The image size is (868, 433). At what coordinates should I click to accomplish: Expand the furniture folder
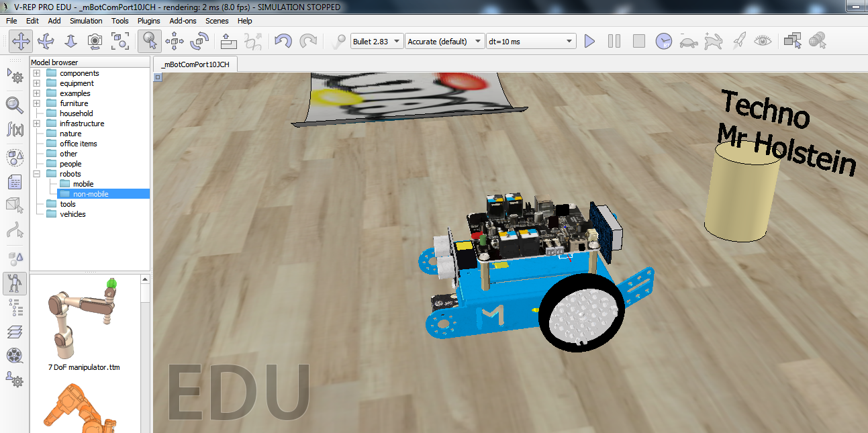pyautogui.click(x=37, y=103)
